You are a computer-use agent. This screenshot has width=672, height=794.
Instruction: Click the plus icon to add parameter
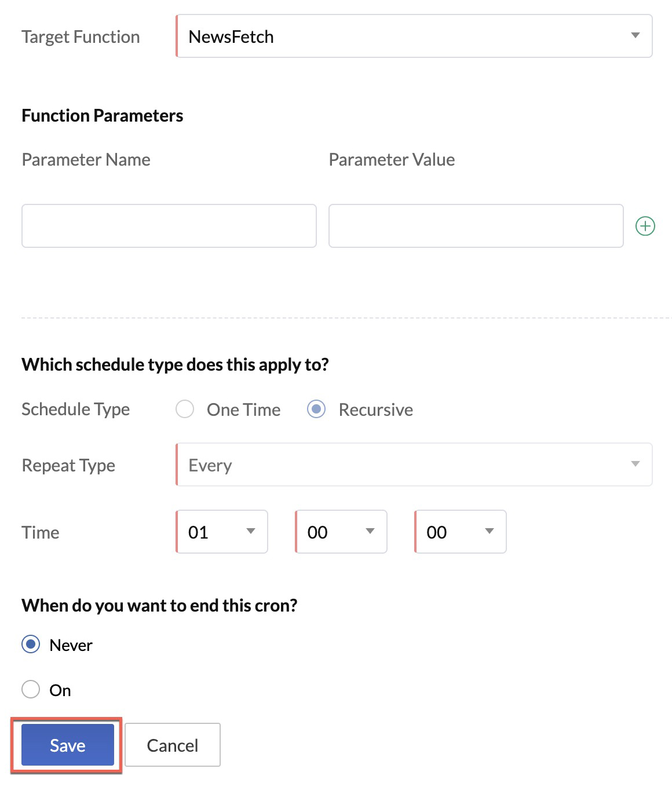pyautogui.click(x=645, y=226)
